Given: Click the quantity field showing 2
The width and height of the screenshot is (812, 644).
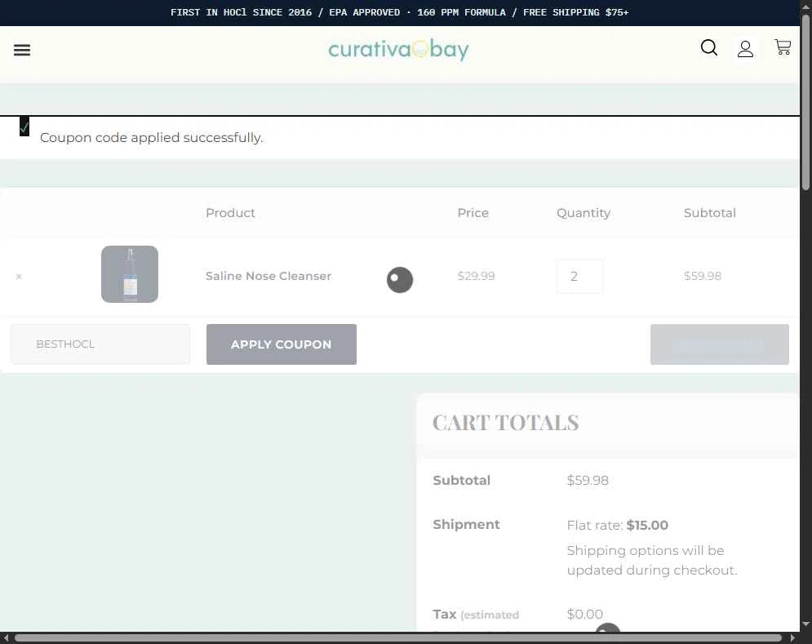Looking at the screenshot, I should (x=580, y=276).
